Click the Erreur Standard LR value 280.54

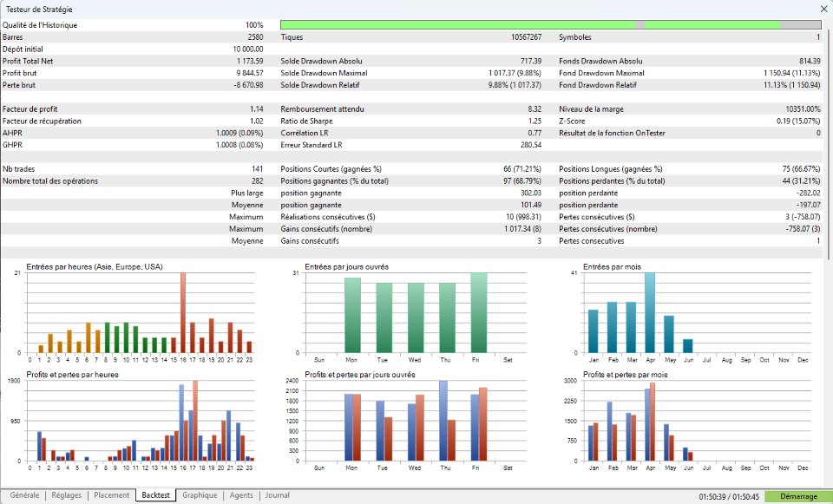pos(531,145)
